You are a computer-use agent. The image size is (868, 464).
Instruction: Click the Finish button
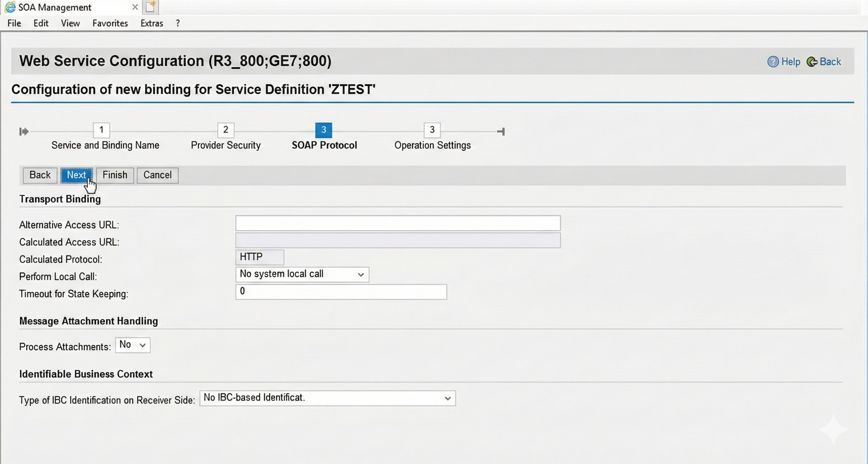[115, 175]
